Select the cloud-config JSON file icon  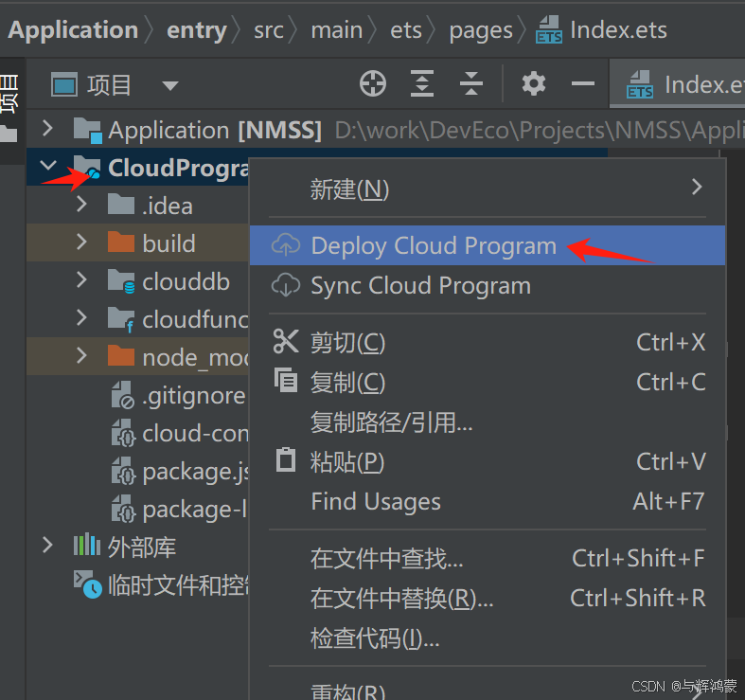[x=123, y=433]
